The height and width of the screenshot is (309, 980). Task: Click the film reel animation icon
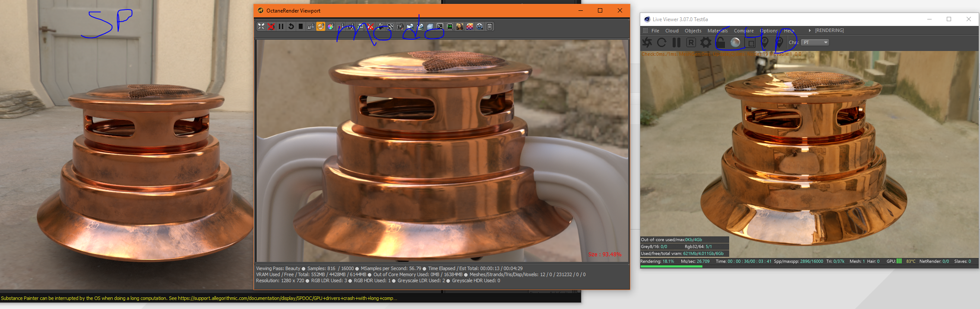pos(480,26)
